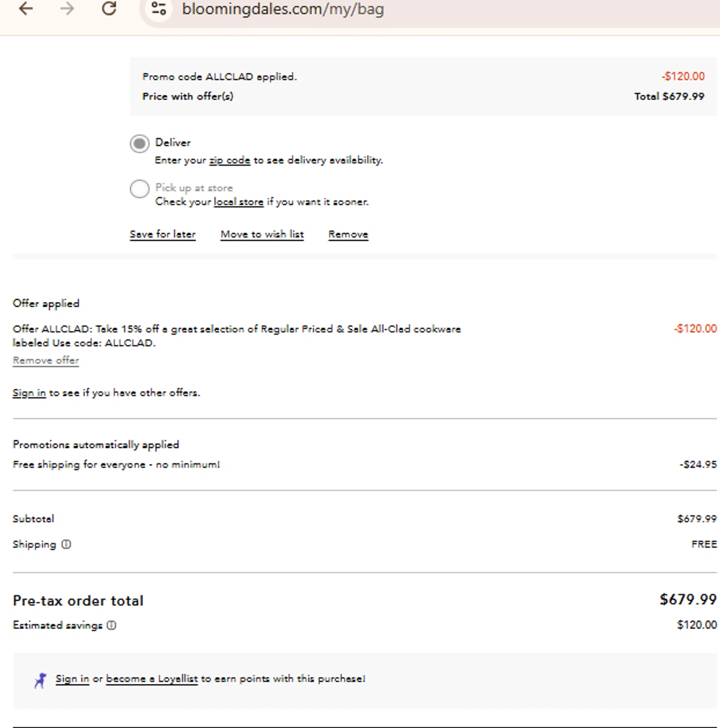720x728 pixels.
Task: Reload the Bloomingdale's bag page
Action: (x=109, y=9)
